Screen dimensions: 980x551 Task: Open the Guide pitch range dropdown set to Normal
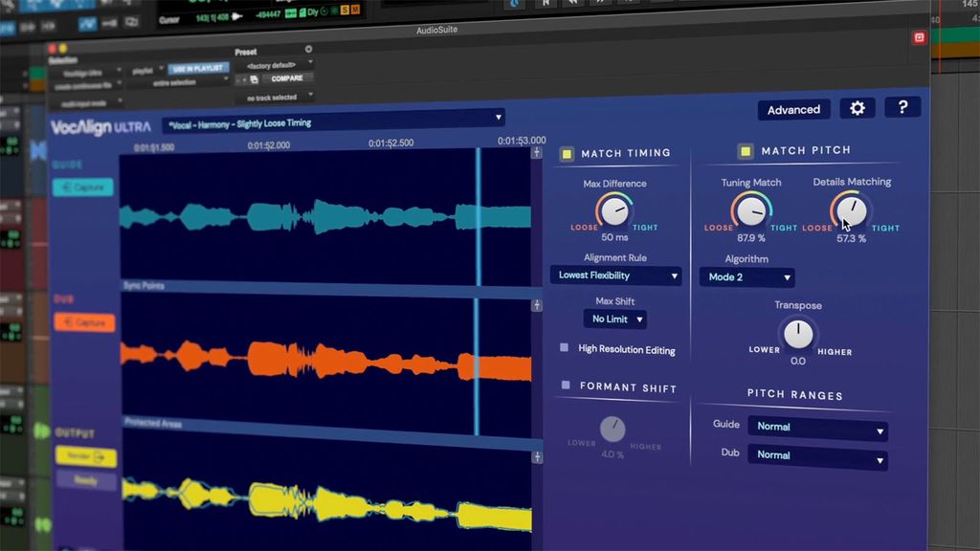tap(817, 426)
